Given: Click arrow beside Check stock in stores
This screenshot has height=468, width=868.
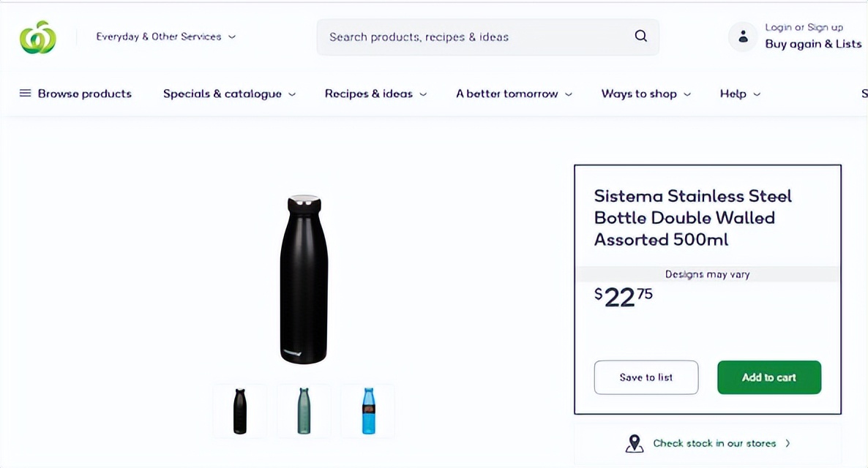Looking at the screenshot, I should [787, 443].
